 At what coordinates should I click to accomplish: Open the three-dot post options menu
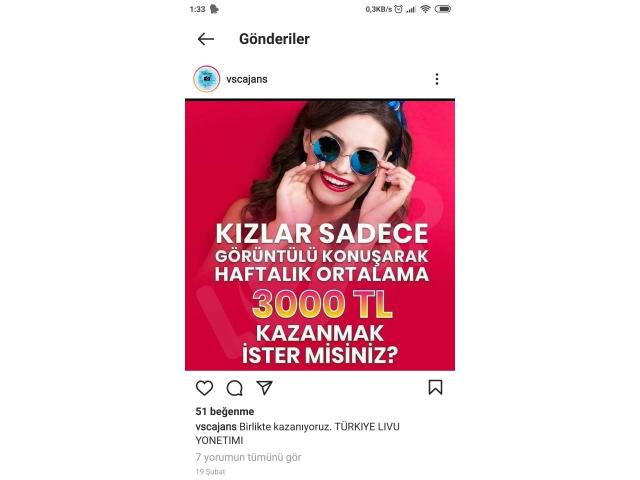(x=437, y=79)
